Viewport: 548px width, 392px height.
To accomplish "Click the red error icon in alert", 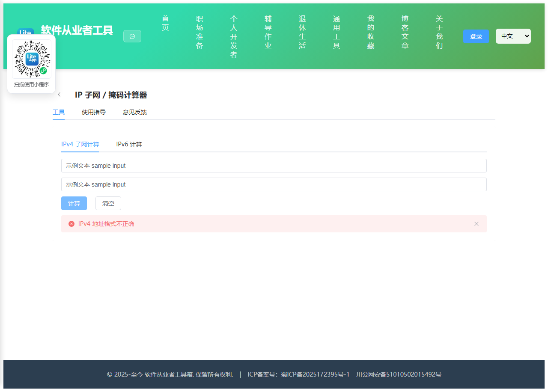I will pyautogui.click(x=71, y=224).
